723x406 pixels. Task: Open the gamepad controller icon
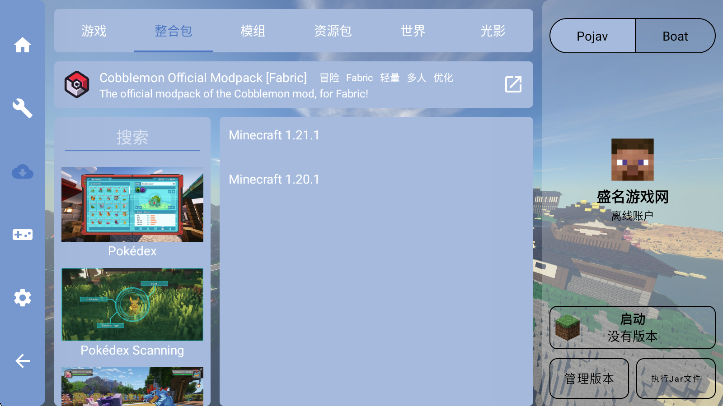coord(22,235)
